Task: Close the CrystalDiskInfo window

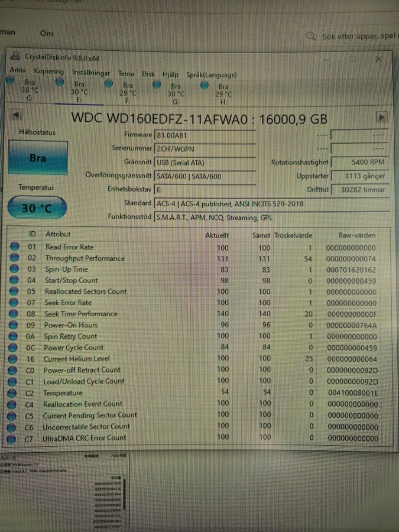Action: click(379, 59)
